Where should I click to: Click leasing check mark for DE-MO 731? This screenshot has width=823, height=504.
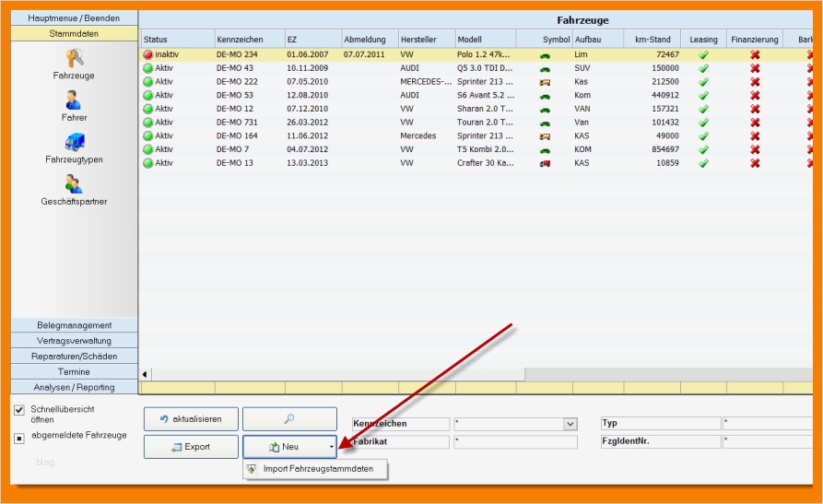click(703, 123)
